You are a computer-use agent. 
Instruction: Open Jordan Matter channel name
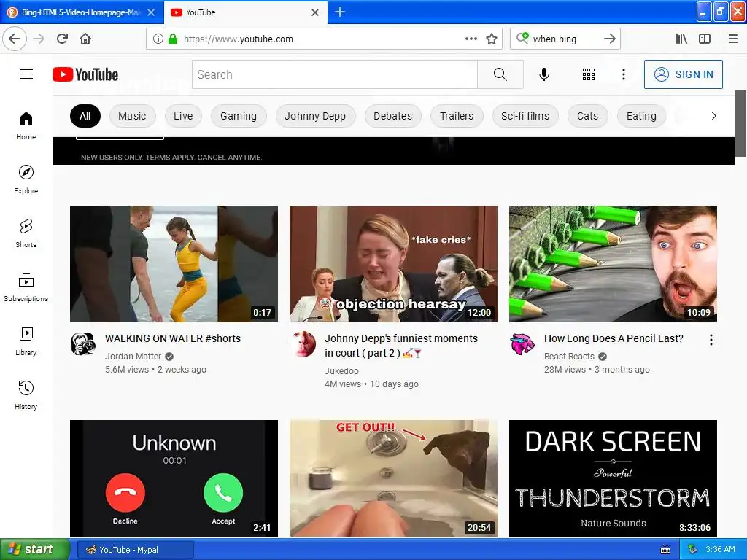click(133, 356)
